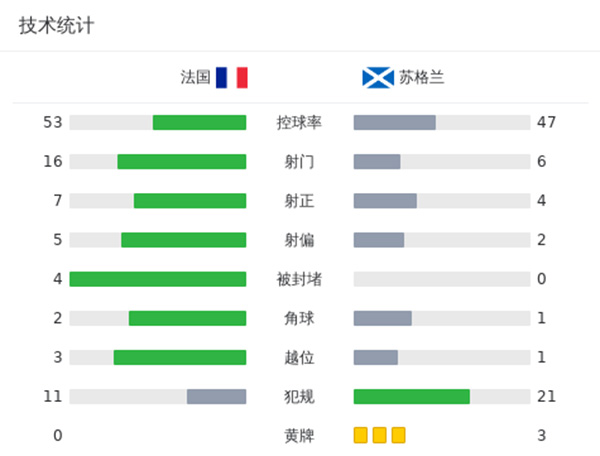Viewport: 600px width, 456px height.
Task: Click the 技术统计 header title
Action: (x=56, y=26)
